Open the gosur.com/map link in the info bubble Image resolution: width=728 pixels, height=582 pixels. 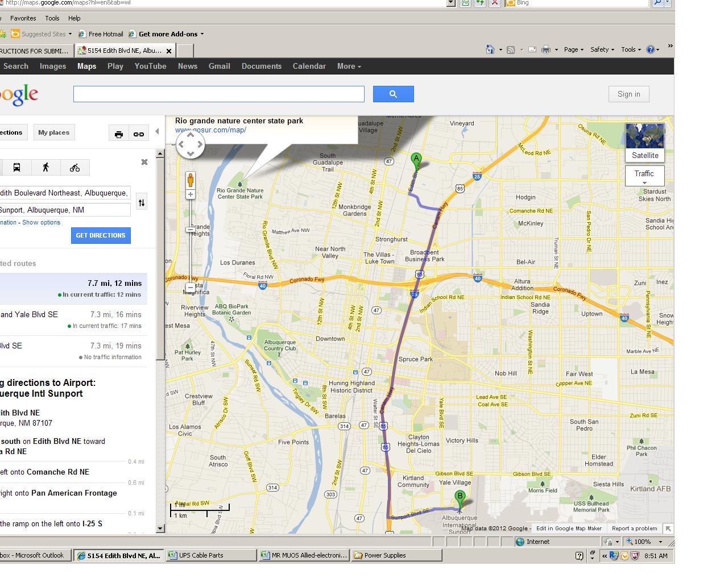pyautogui.click(x=210, y=130)
